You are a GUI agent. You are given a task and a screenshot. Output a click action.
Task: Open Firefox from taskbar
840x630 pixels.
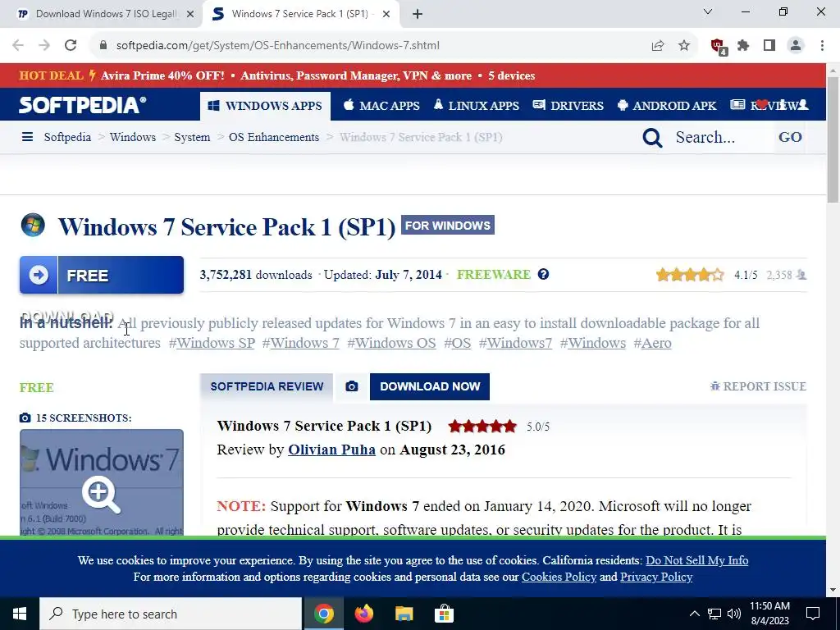pos(364,614)
